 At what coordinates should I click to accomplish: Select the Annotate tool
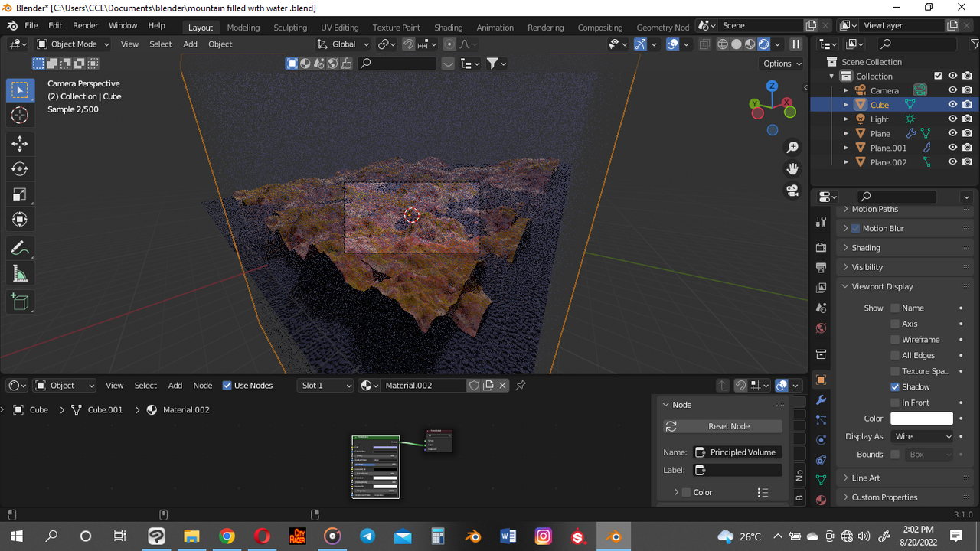coord(20,248)
